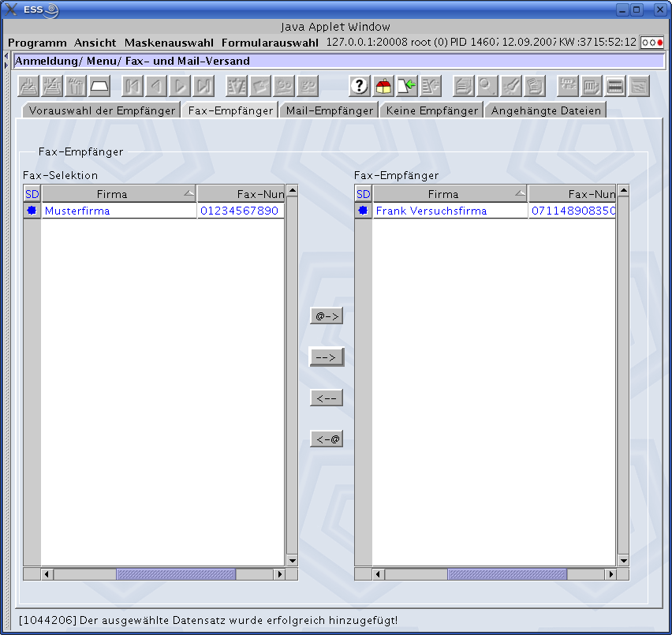Click scroll-up arrow of Fax-Empfänger list
The width and height of the screenshot is (672, 635).
pyautogui.click(x=624, y=191)
